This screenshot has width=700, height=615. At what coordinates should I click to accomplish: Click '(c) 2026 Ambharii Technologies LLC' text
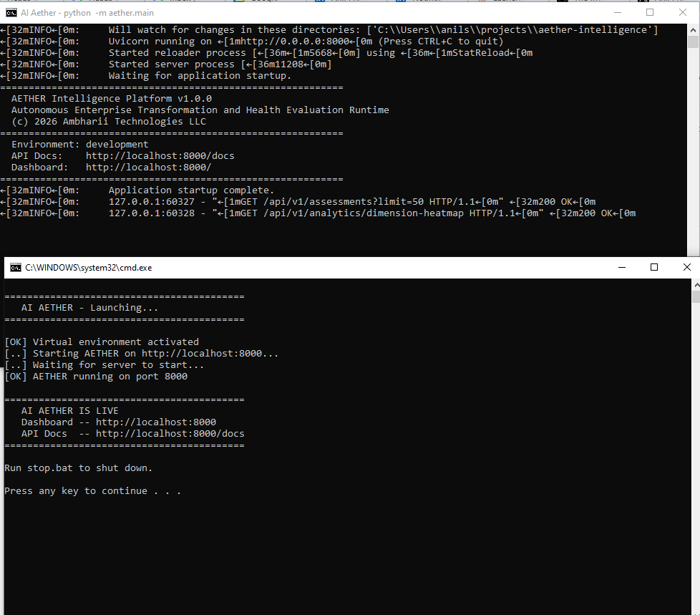tap(109, 122)
